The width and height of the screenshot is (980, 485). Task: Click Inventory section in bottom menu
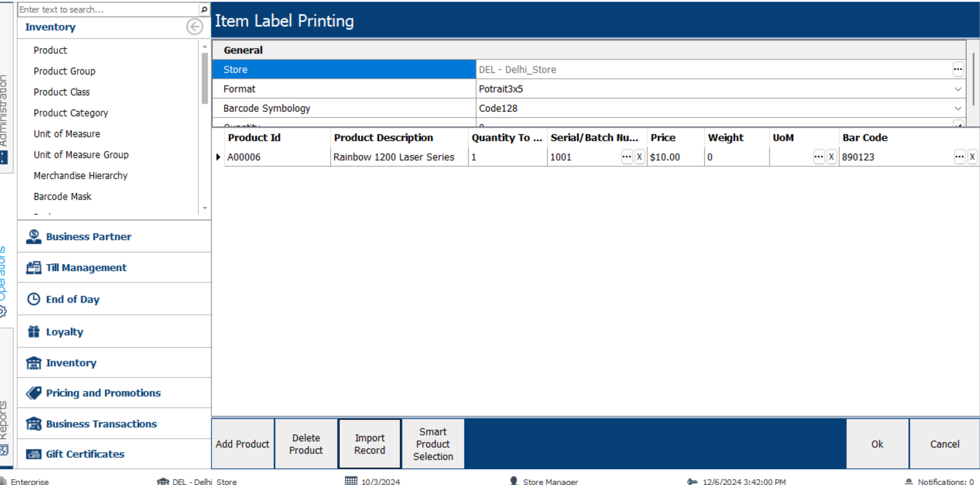coord(115,363)
